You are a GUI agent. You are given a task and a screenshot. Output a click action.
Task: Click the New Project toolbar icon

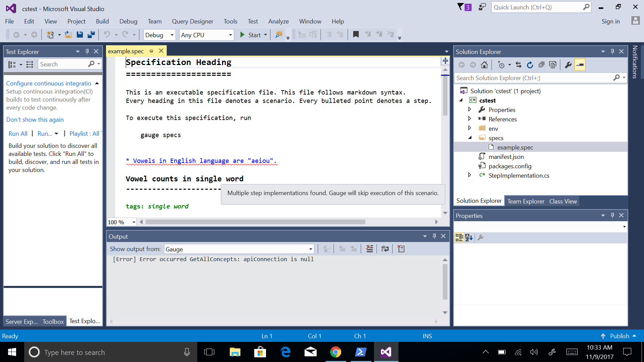[50, 35]
